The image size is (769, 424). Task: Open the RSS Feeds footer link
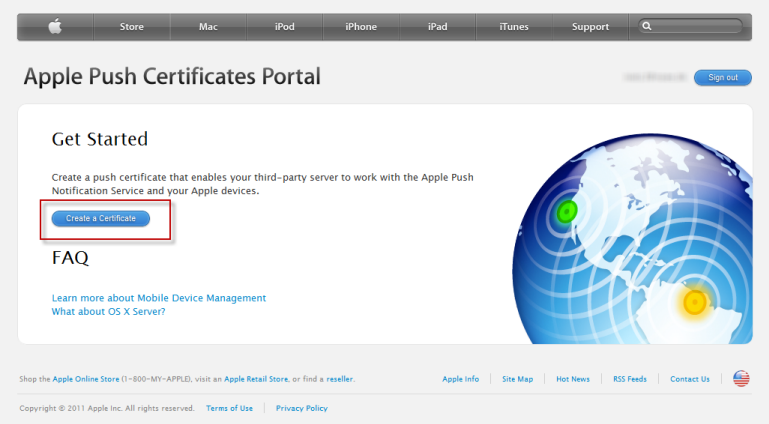[x=629, y=379]
